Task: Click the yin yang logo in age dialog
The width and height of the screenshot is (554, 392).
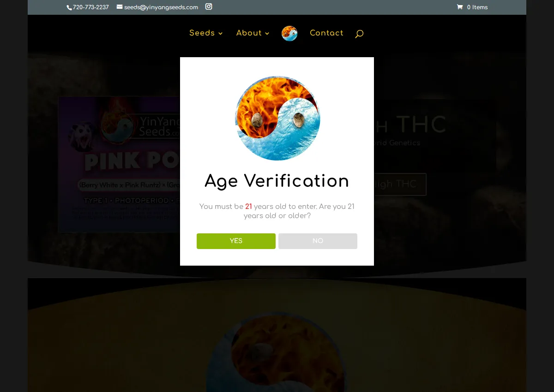Action: [277, 118]
